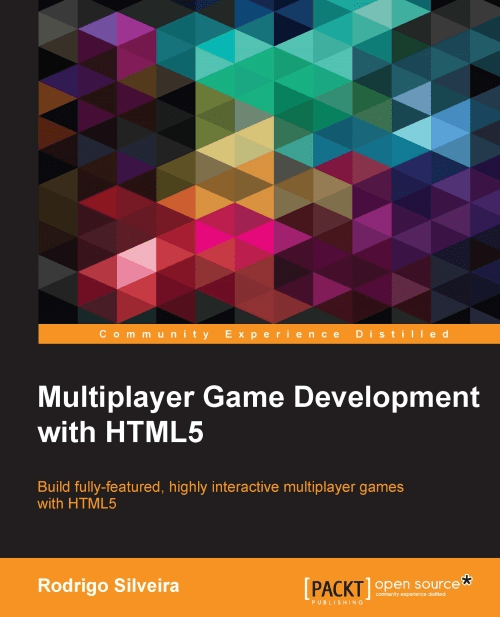Click the title Multiplayer Game Development

pyautogui.click(x=258, y=398)
